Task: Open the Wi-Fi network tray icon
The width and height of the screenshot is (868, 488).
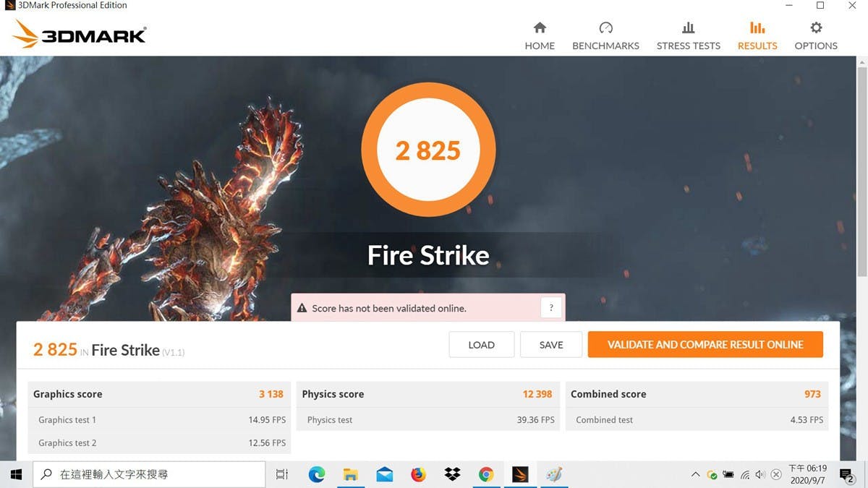Action: click(x=744, y=475)
